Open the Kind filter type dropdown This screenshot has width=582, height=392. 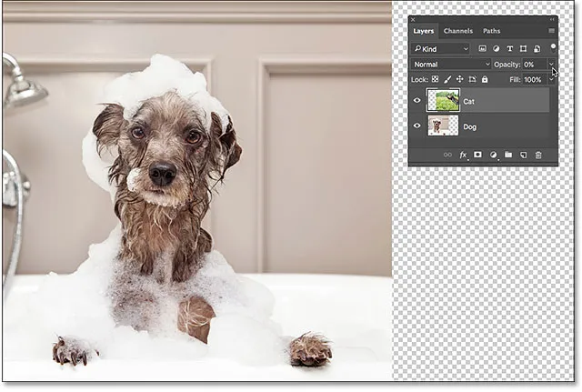[440, 48]
